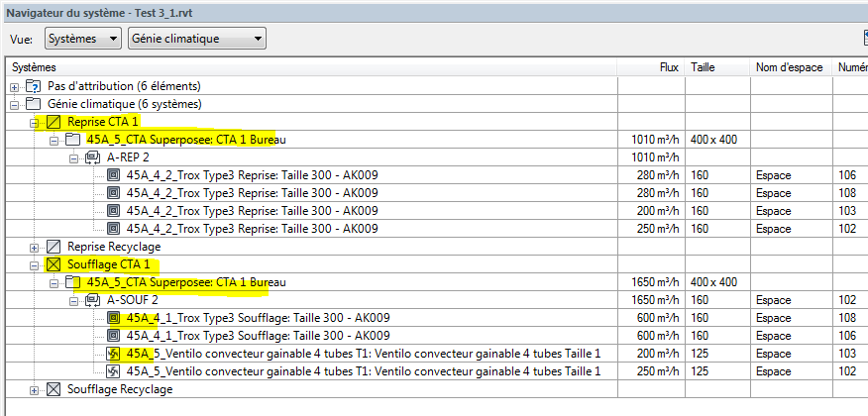The width and height of the screenshot is (868, 416).
Task: Click the Reprise CTA 1 system icon
Action: point(54,122)
